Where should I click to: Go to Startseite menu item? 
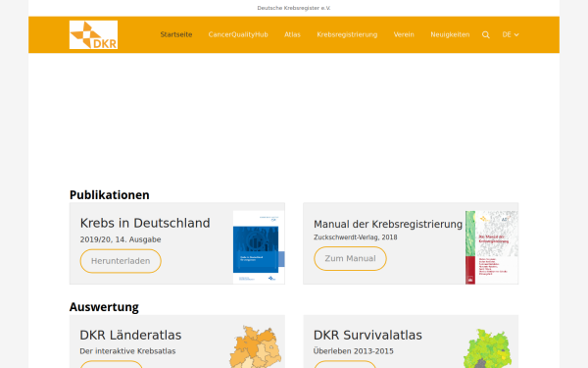[176, 34]
